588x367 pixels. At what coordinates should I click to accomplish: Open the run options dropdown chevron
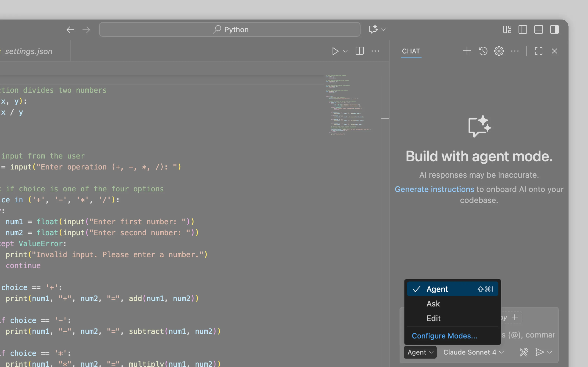tap(345, 51)
